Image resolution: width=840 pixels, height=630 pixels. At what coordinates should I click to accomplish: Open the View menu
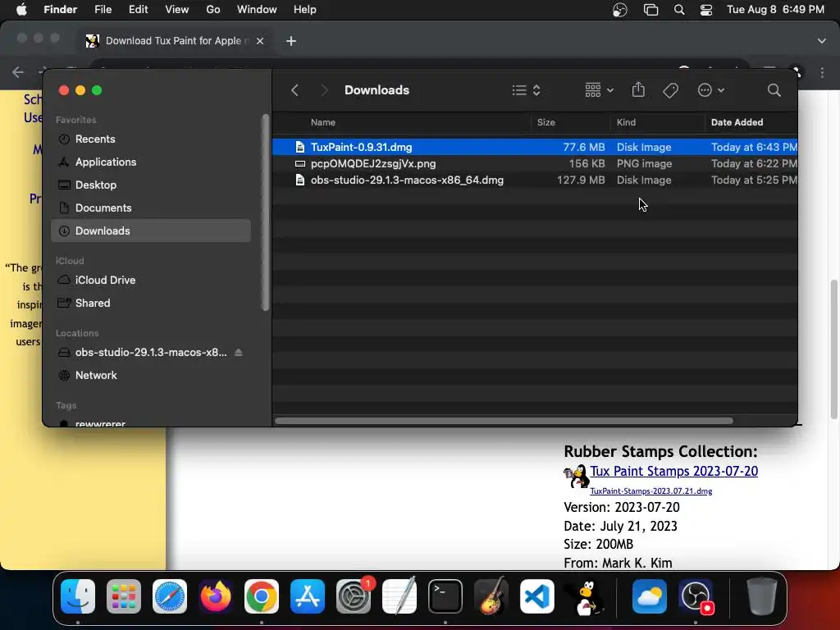177,10
